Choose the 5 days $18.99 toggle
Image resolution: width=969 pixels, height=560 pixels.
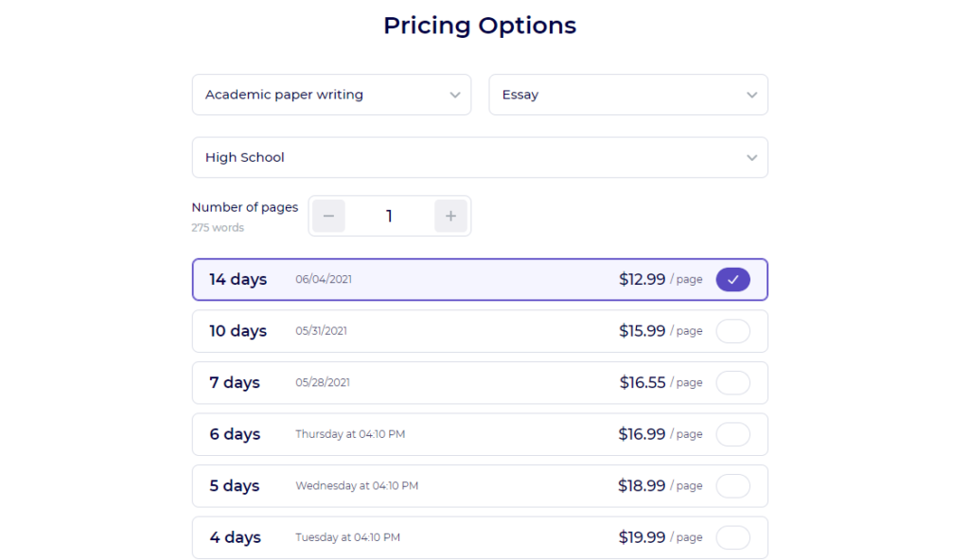coord(733,486)
